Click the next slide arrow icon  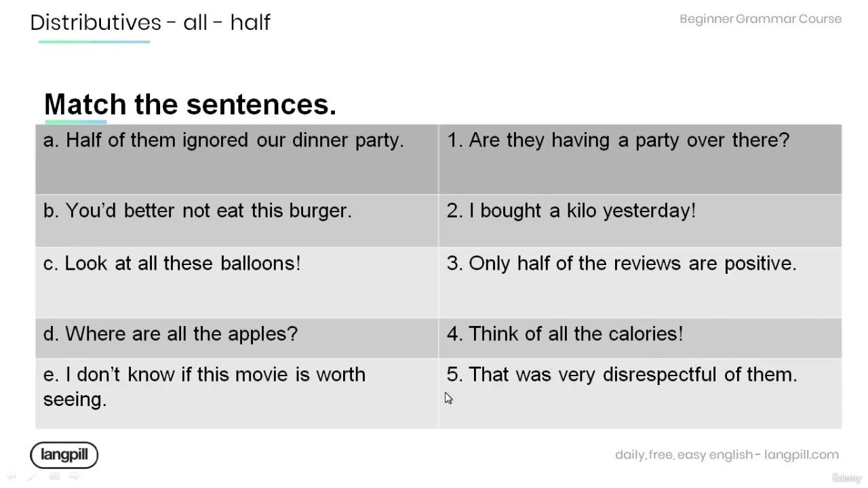(x=75, y=476)
